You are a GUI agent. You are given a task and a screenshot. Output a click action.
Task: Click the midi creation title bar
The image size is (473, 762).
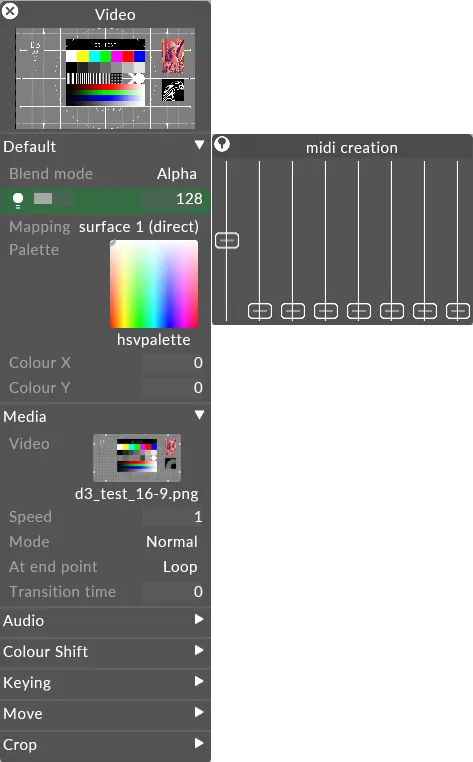tap(342, 147)
